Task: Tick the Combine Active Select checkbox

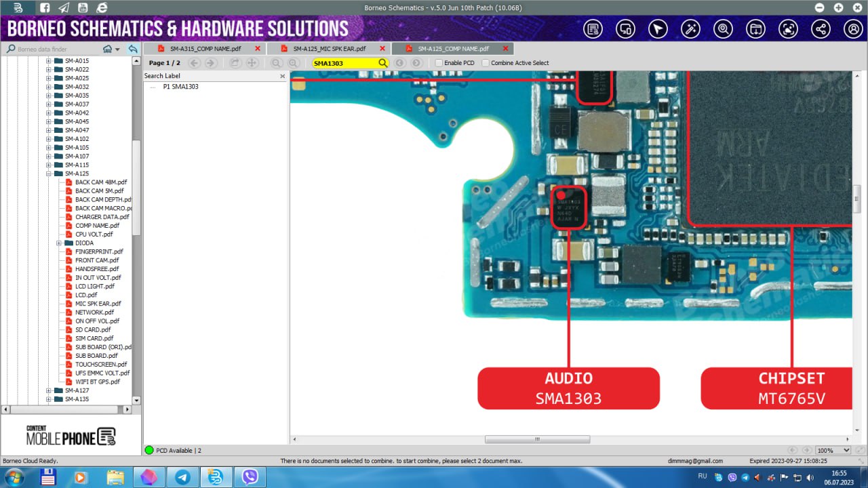Action: (486, 63)
